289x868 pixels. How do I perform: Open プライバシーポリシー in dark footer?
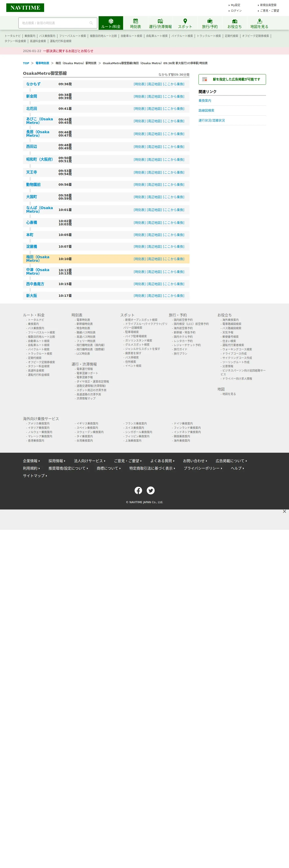(203, 468)
